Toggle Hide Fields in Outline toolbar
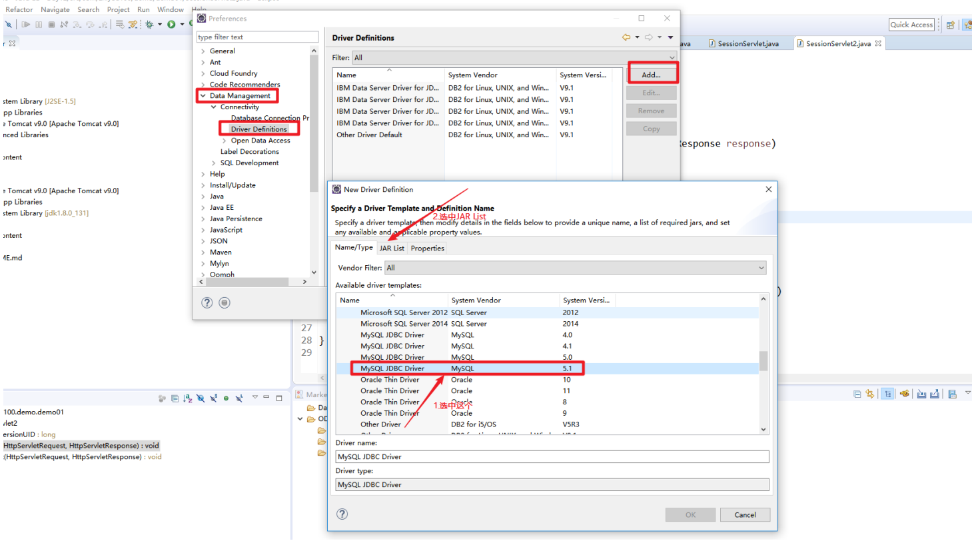This screenshot has width=980, height=559. point(201,398)
